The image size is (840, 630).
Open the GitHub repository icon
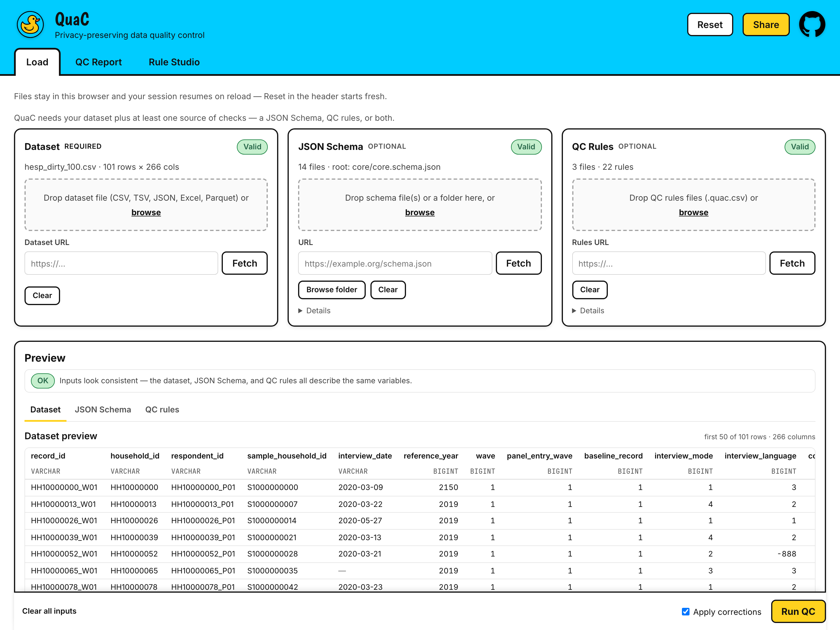[812, 25]
